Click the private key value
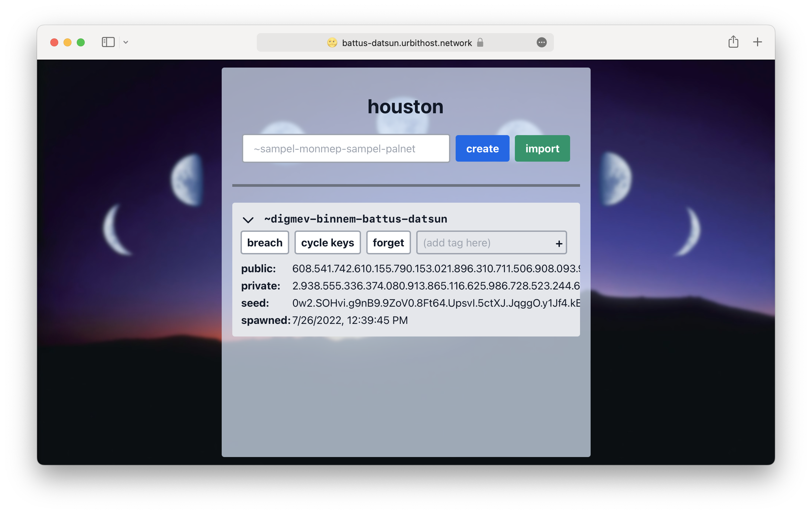The width and height of the screenshot is (812, 514). click(x=436, y=286)
